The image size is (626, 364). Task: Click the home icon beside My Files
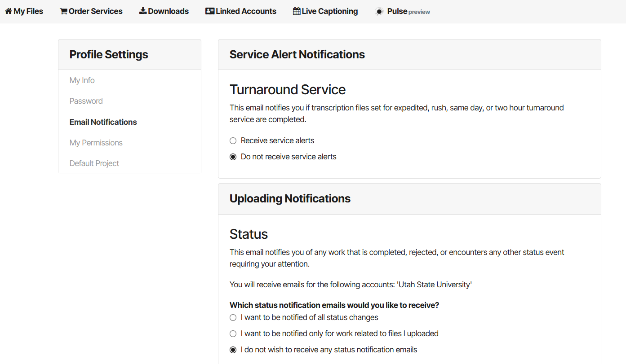coord(9,11)
